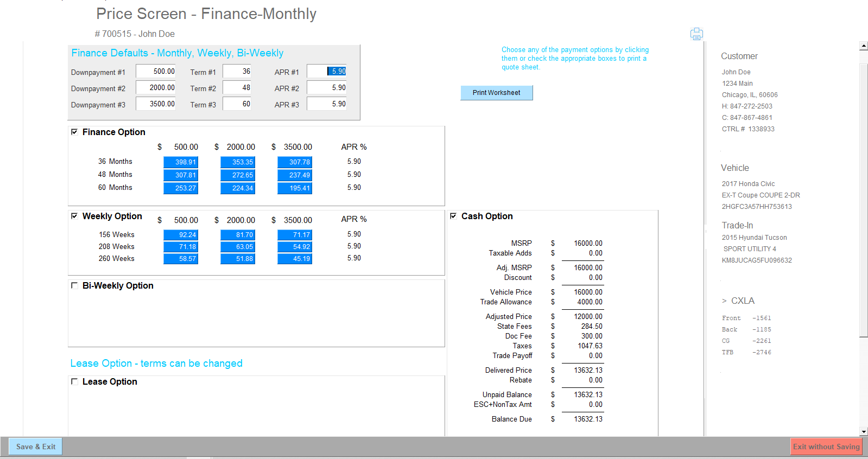868x459 pixels.
Task: Click the APR #2 input field
Action: click(327, 88)
